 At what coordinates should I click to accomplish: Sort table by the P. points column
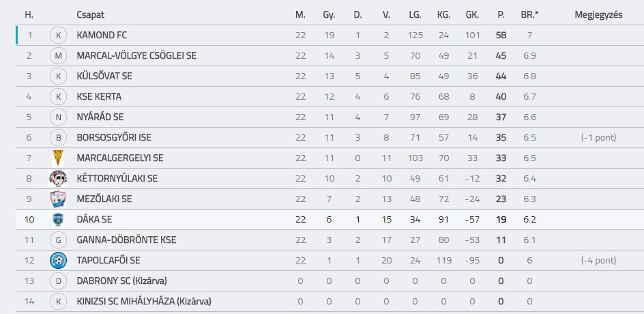point(501,15)
